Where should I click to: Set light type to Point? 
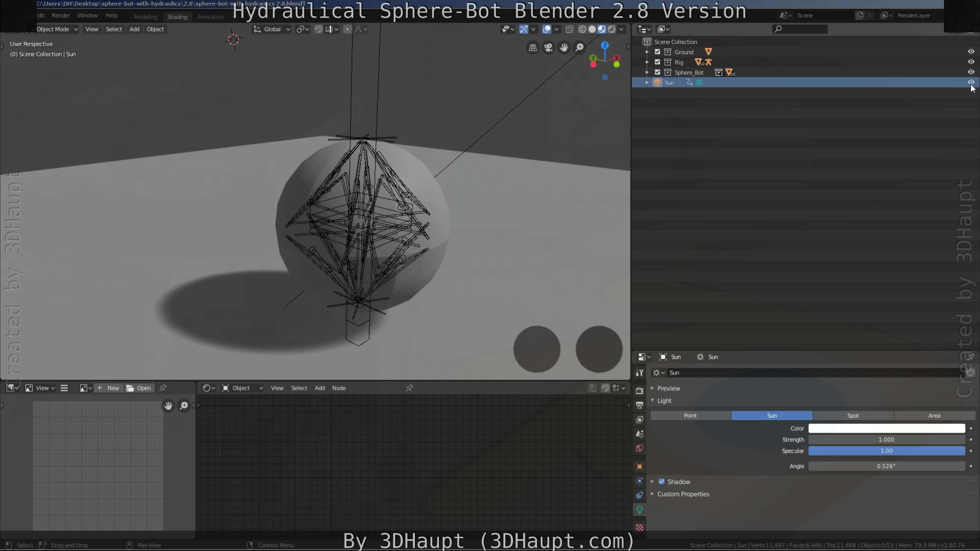(691, 416)
